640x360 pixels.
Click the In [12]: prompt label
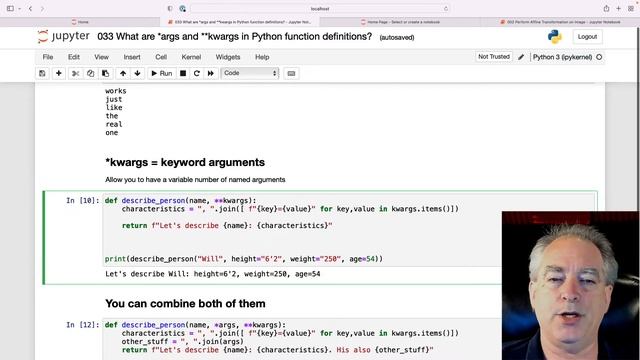click(x=83, y=325)
